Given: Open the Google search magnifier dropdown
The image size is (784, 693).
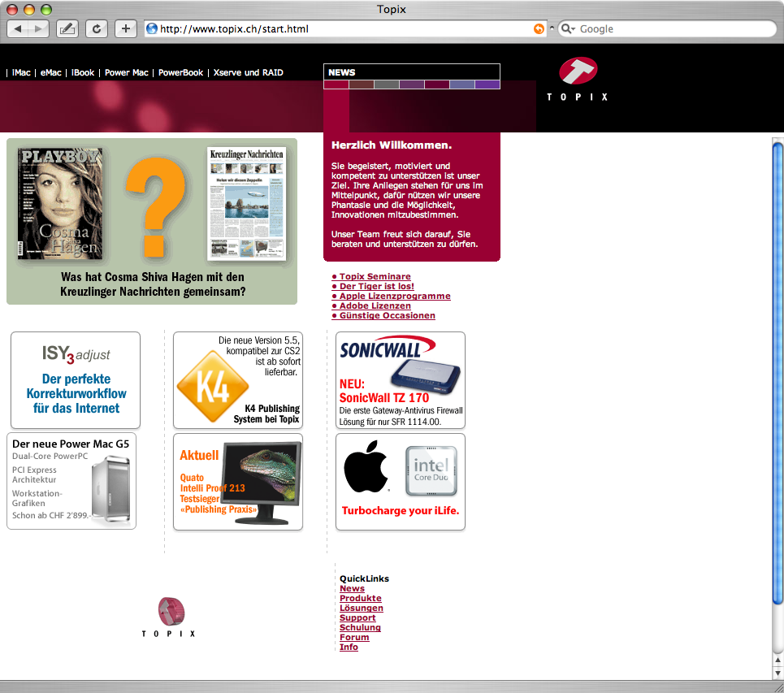Looking at the screenshot, I should coord(568,29).
